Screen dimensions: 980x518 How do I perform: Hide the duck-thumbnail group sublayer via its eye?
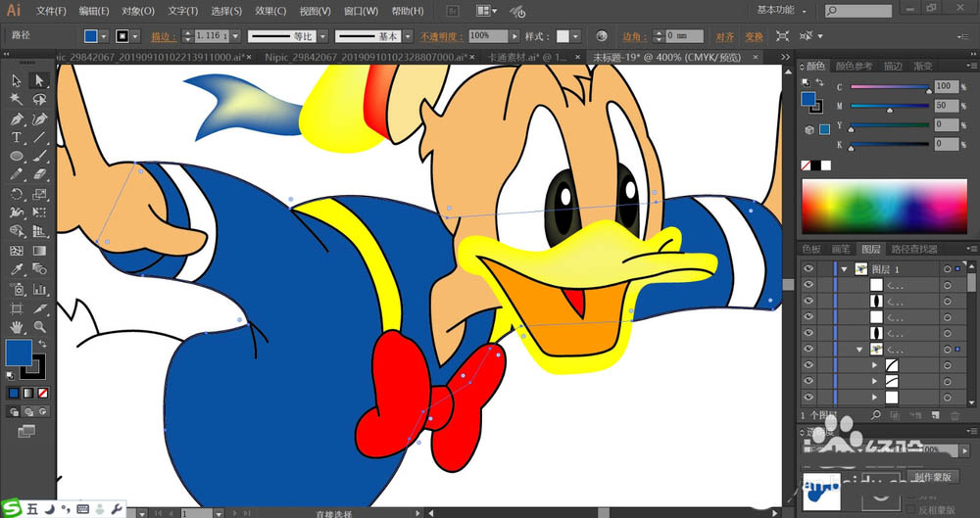[809, 349]
